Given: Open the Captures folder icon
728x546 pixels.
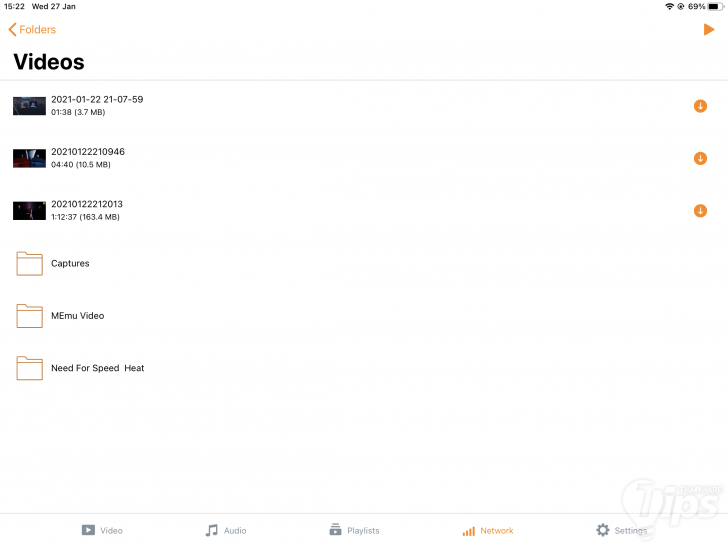Looking at the screenshot, I should coord(30,263).
